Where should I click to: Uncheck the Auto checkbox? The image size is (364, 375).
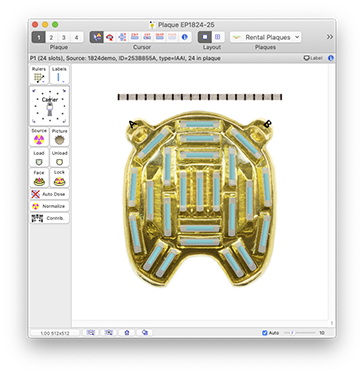click(x=265, y=333)
